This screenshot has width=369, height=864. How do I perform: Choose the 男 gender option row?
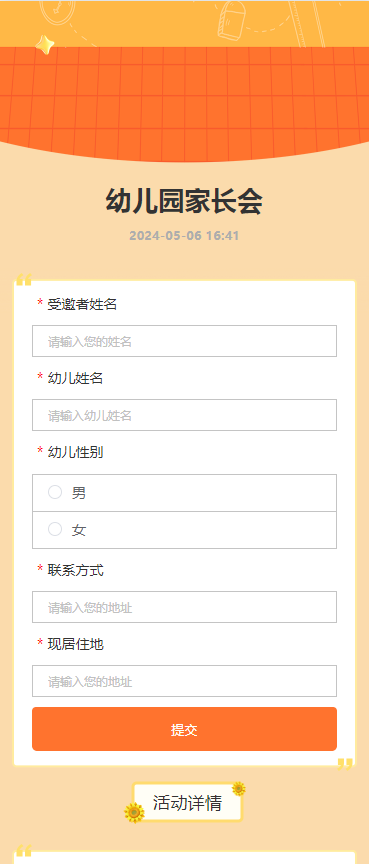(184, 493)
